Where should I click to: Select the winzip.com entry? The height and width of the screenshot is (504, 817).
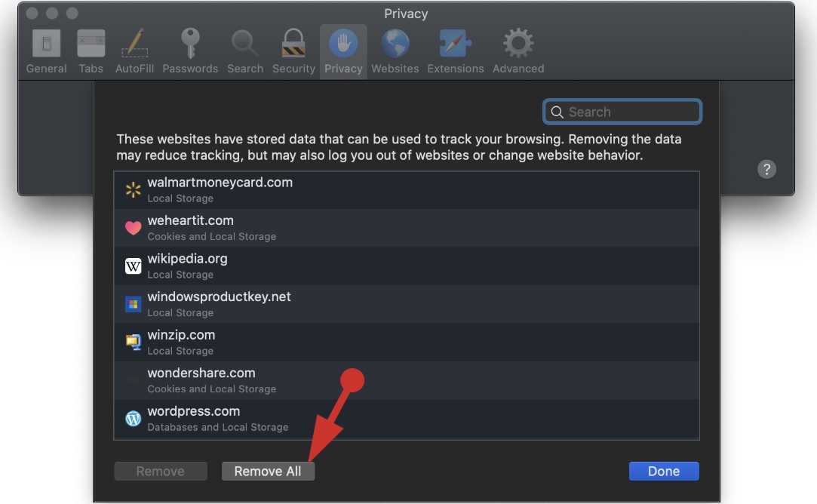tap(407, 343)
